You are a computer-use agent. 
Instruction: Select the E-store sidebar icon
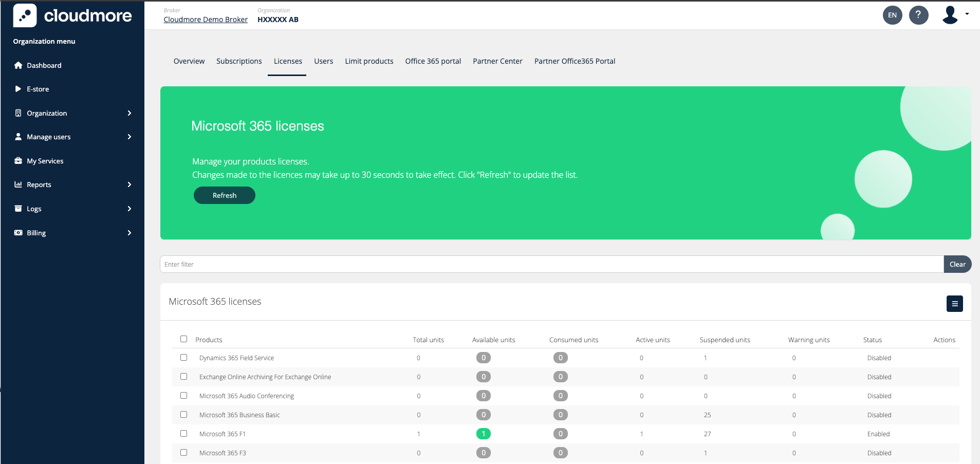pyautogui.click(x=19, y=89)
